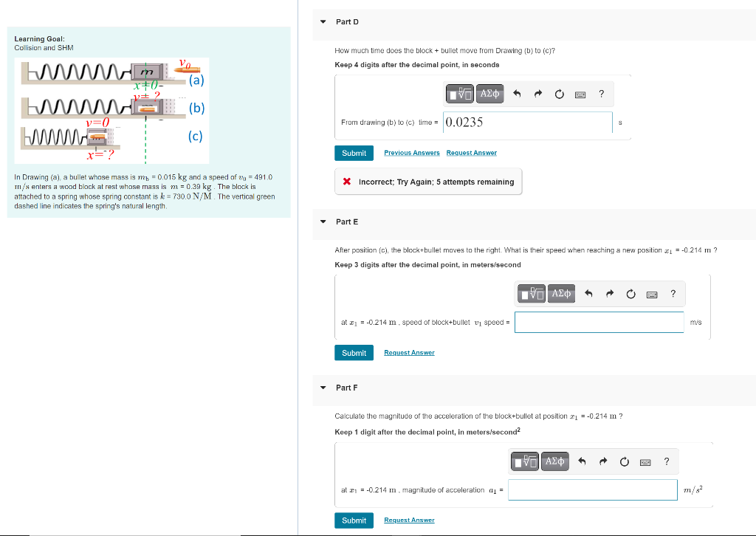The image size is (756, 536).
Task: Redo edit in Part D toolbar
Action: point(538,94)
